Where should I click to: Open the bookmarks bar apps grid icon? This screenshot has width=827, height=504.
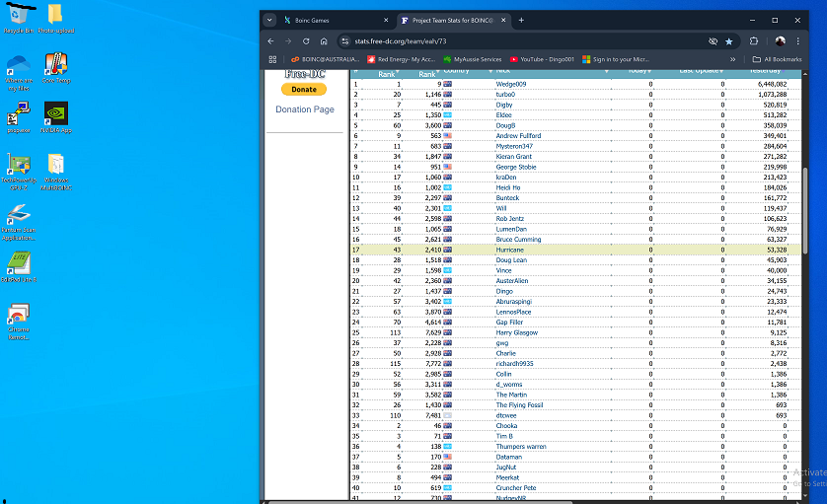coord(272,59)
